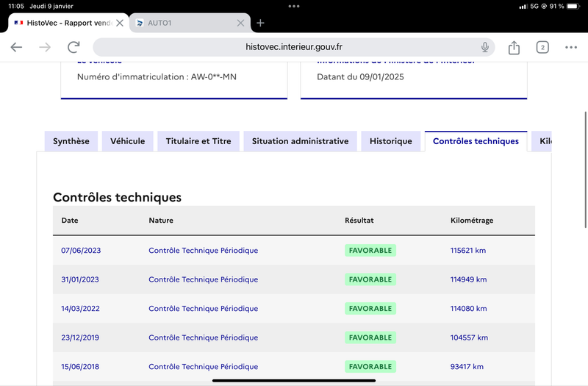This screenshot has height=386, width=588.
Task: Click FAVORABLE badge in the 15/06/2018 row
Action: coord(370,366)
